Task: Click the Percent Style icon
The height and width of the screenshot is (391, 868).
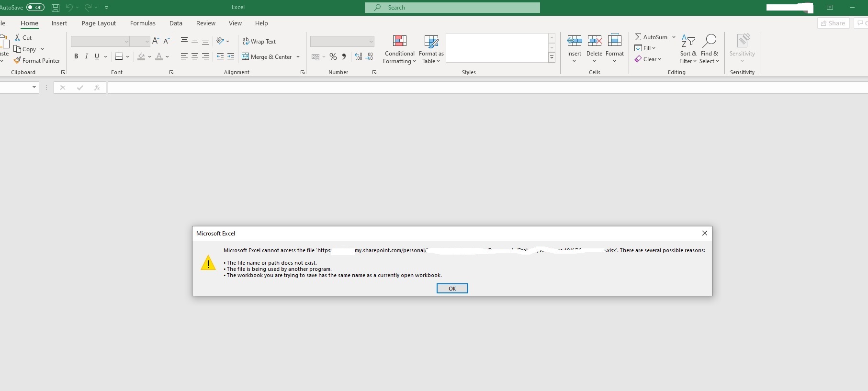Action: pos(333,56)
